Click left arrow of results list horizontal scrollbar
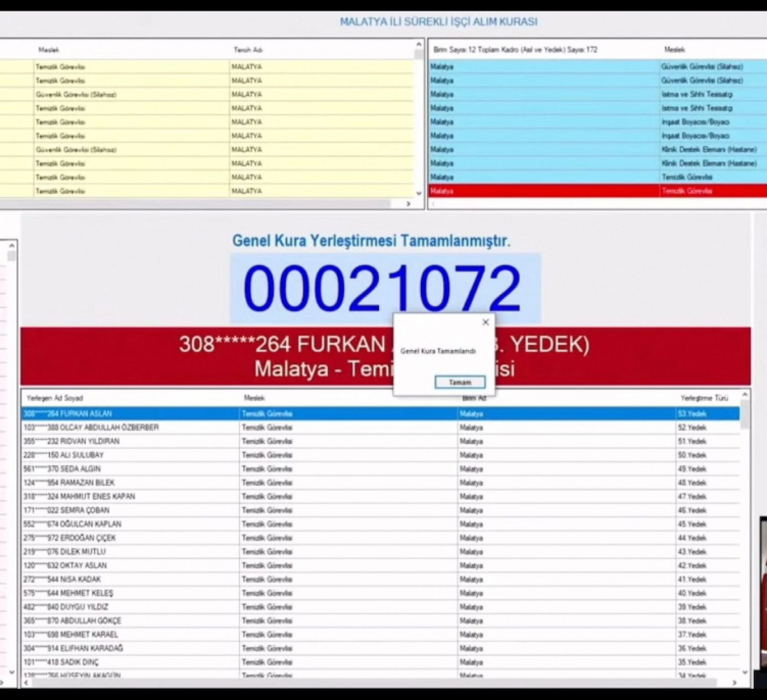The image size is (767, 700). [x=26, y=682]
